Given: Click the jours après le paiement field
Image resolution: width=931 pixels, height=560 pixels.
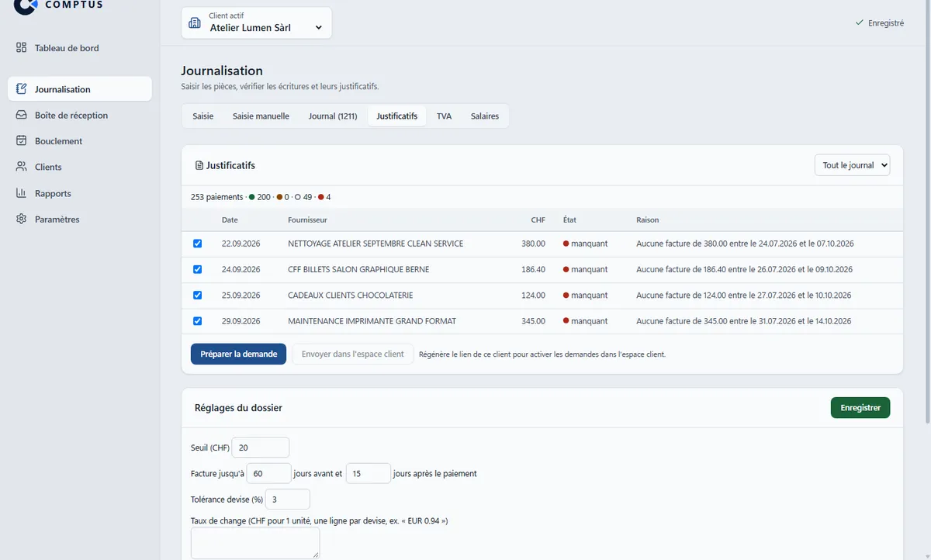Looking at the screenshot, I should (x=368, y=473).
